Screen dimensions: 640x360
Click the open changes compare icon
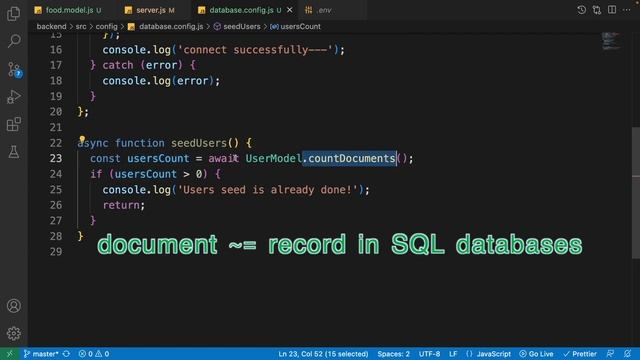click(x=597, y=10)
